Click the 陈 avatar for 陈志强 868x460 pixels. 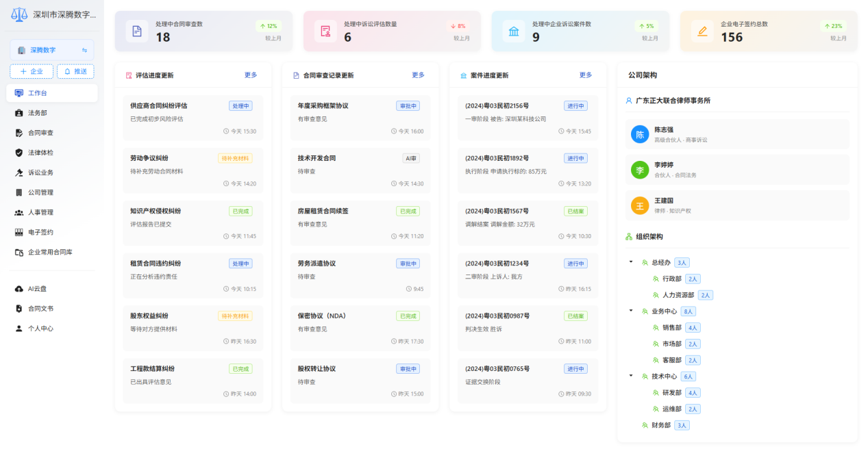(640, 134)
